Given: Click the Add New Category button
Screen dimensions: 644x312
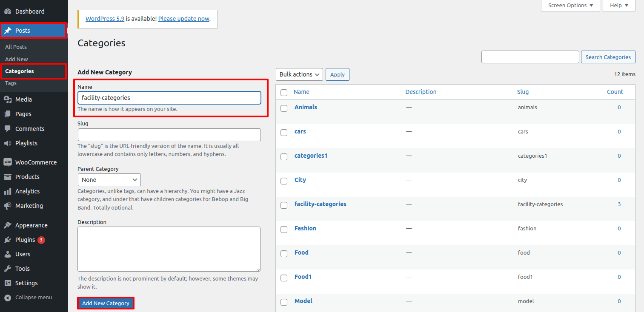Looking at the screenshot, I should pyautogui.click(x=106, y=303).
